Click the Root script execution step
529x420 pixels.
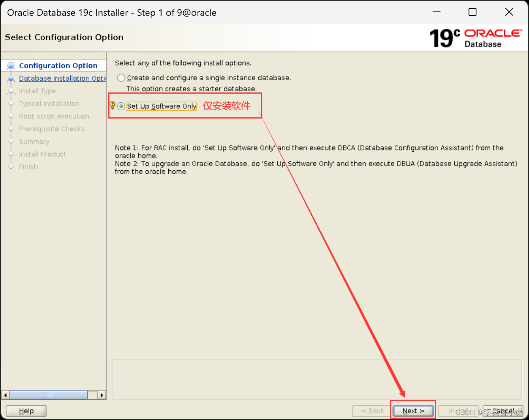pyautogui.click(x=54, y=116)
